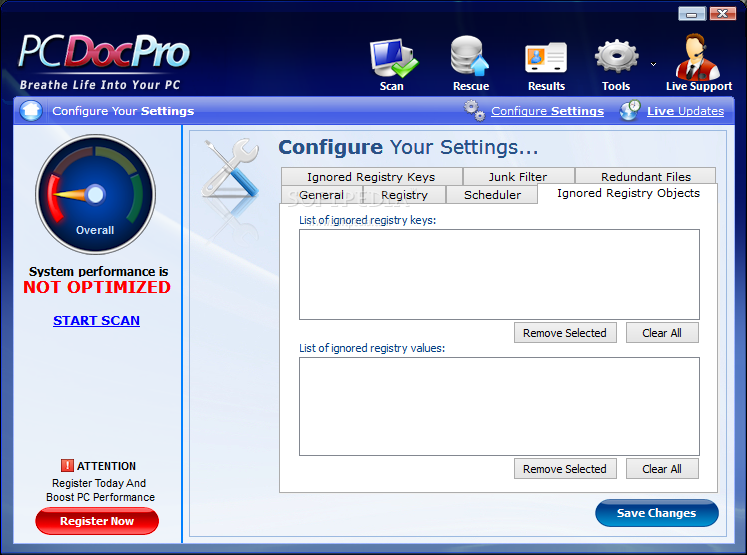
Task: Switch to the General tab
Action: click(322, 195)
